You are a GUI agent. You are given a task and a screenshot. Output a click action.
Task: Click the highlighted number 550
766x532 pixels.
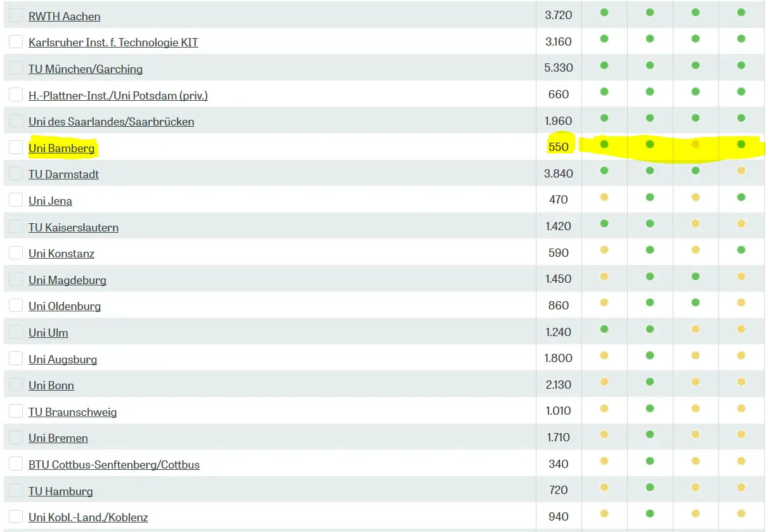559,146
